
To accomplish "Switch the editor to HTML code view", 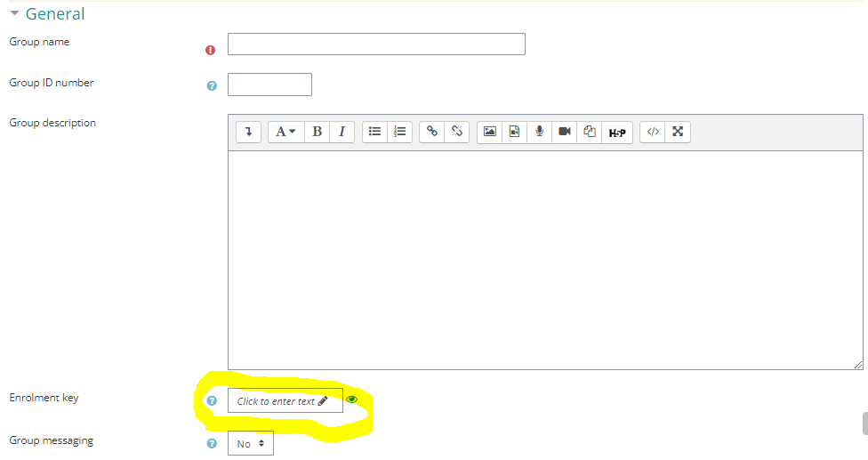I will pos(653,132).
